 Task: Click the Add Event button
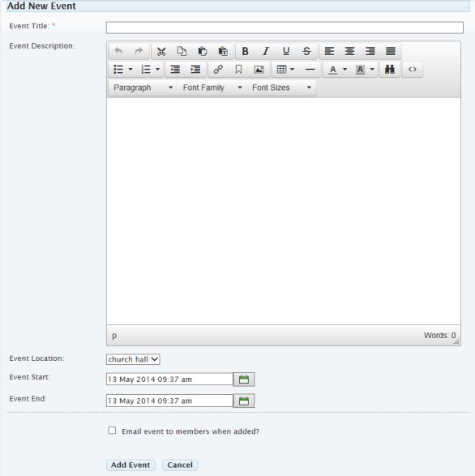click(x=131, y=465)
